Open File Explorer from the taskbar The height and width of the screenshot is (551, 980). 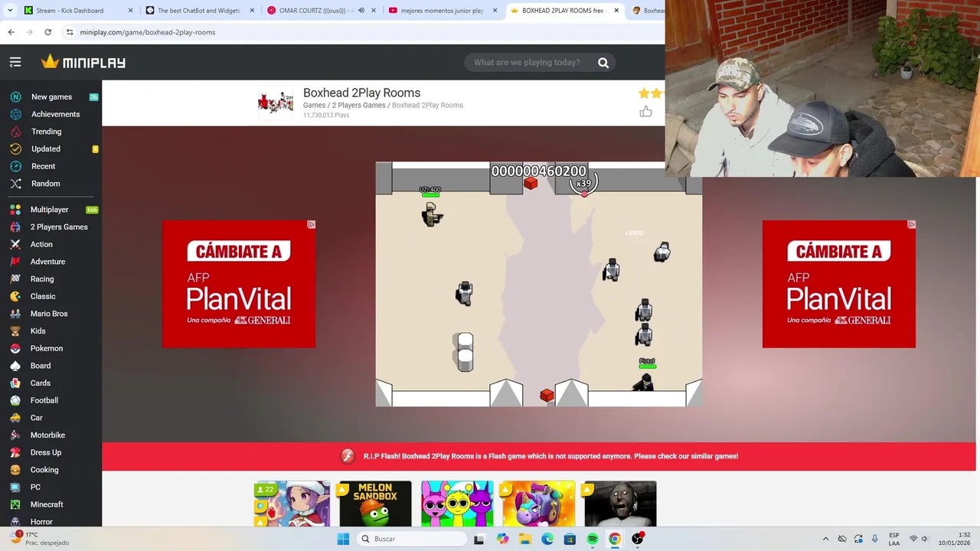525,539
